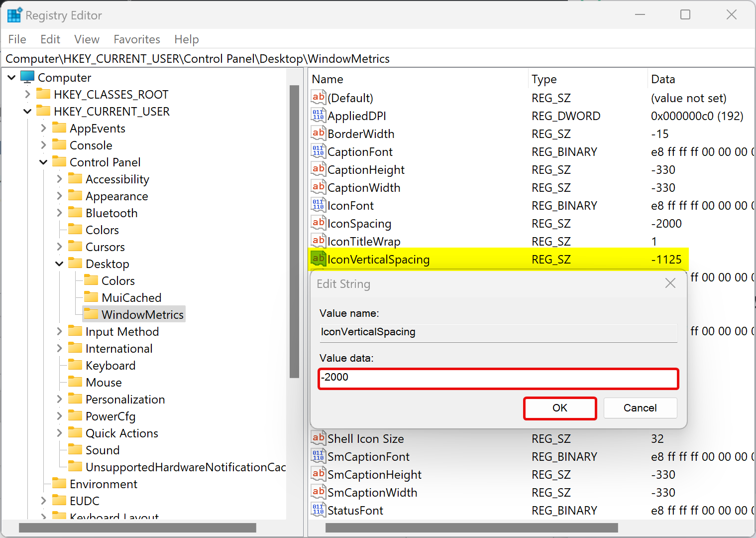The width and height of the screenshot is (756, 538).
Task: Click the HKEY_CLASSES_ROOT folder icon
Action: coord(44,94)
